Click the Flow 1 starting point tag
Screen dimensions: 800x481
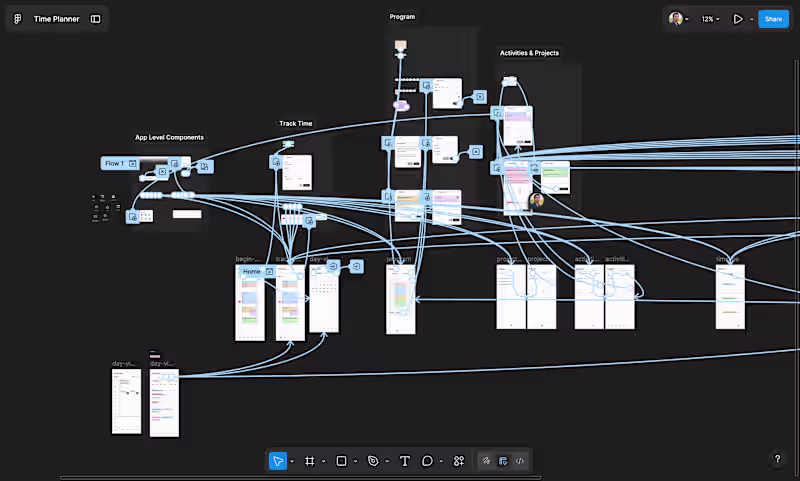click(119, 163)
